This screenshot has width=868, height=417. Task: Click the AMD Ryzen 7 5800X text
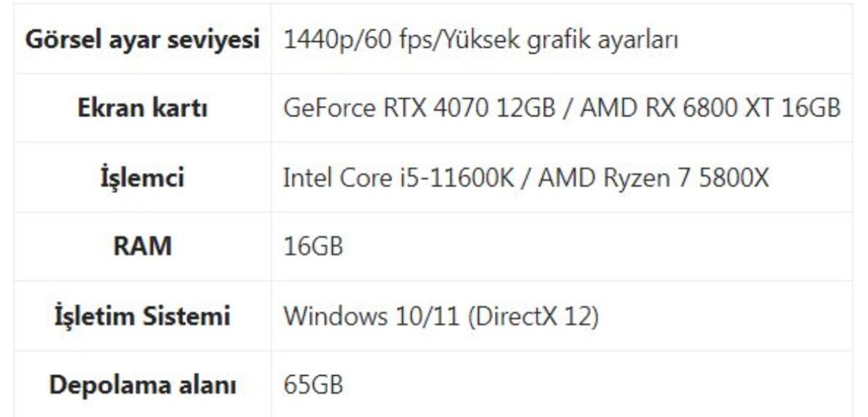pyautogui.click(x=653, y=178)
